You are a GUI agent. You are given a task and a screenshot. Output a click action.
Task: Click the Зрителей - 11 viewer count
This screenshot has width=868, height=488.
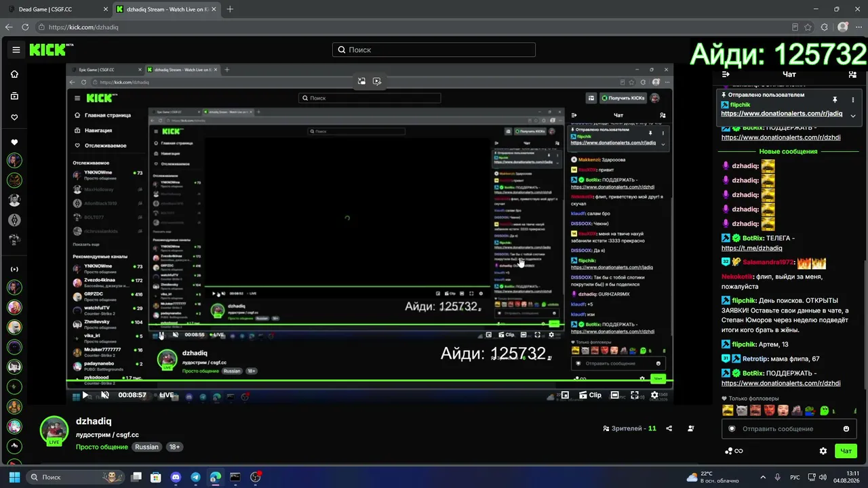click(x=630, y=428)
